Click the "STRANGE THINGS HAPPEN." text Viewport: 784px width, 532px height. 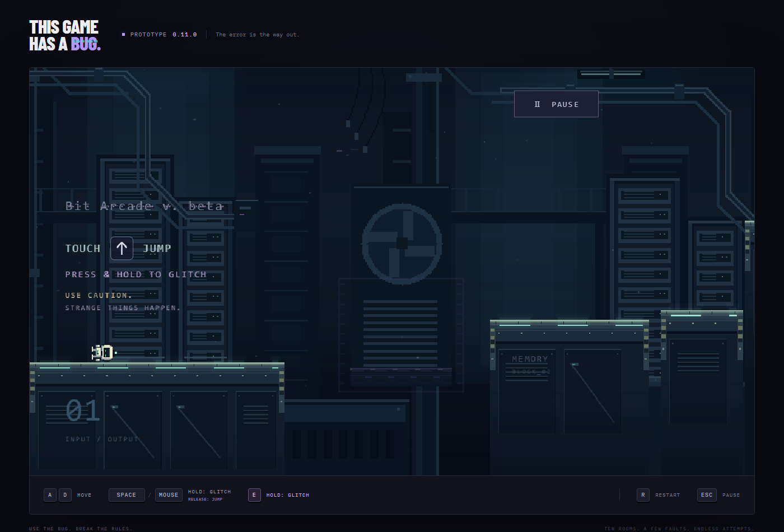(x=123, y=308)
